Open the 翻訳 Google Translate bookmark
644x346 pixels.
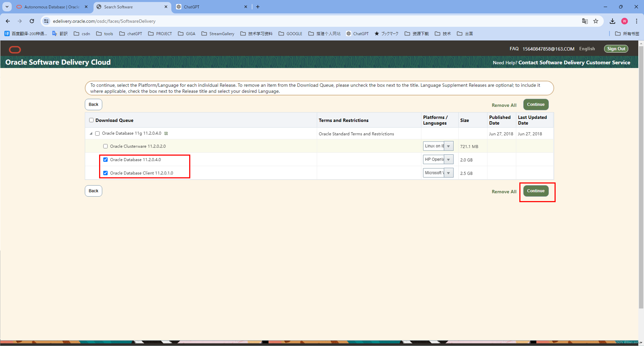pos(60,33)
